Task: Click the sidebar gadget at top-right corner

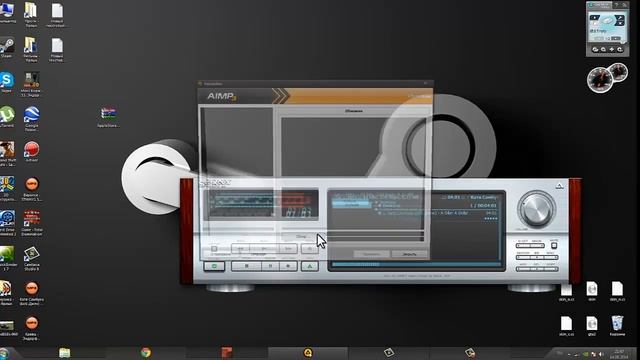Action: [607, 29]
